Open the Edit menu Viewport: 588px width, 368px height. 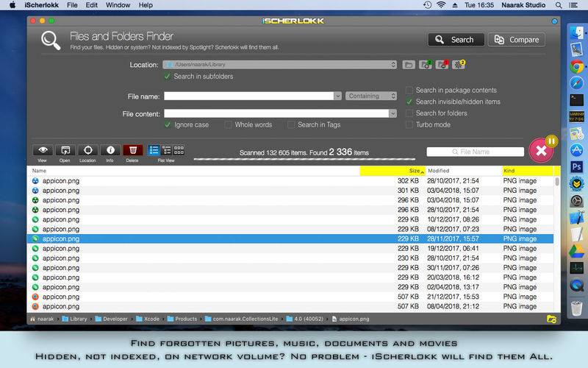[91, 5]
